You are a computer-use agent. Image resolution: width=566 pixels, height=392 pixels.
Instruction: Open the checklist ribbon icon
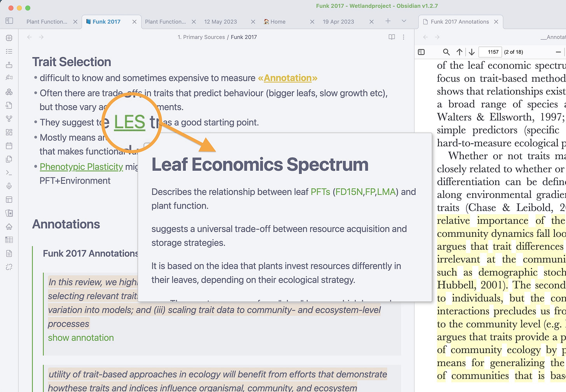(x=9, y=51)
